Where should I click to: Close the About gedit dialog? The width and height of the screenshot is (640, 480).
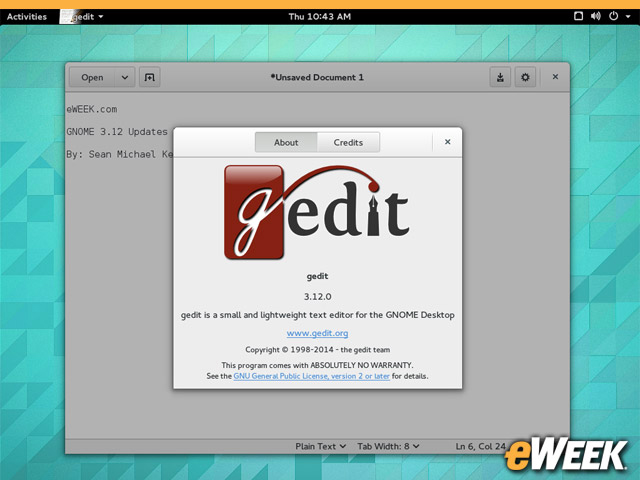(447, 142)
